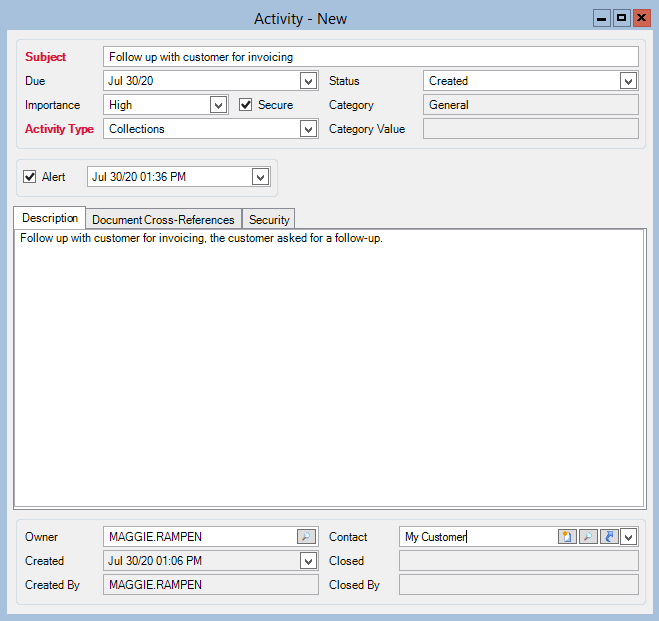Open the Alert date-time dropdown

click(x=259, y=177)
